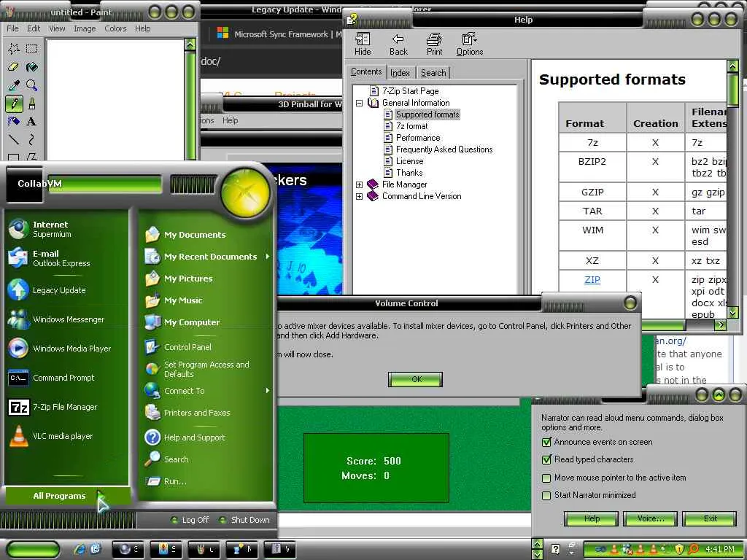Enable Start Narrator minimized checkbox
Screen dimensions: 747x560
(547, 495)
